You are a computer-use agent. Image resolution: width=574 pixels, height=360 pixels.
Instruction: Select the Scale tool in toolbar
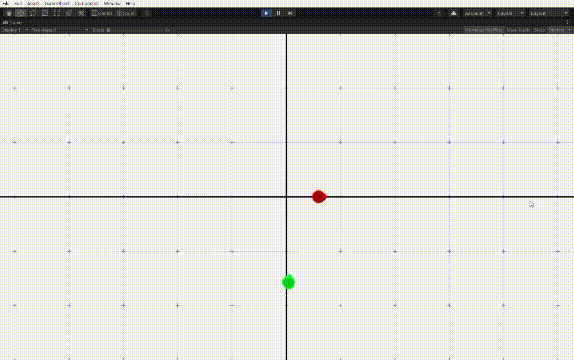coord(45,13)
